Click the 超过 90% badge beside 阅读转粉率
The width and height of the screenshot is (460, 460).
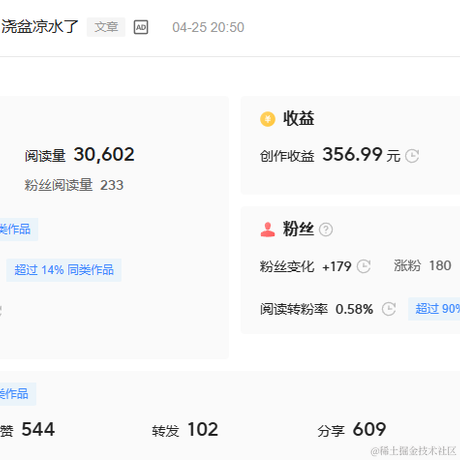(434, 309)
